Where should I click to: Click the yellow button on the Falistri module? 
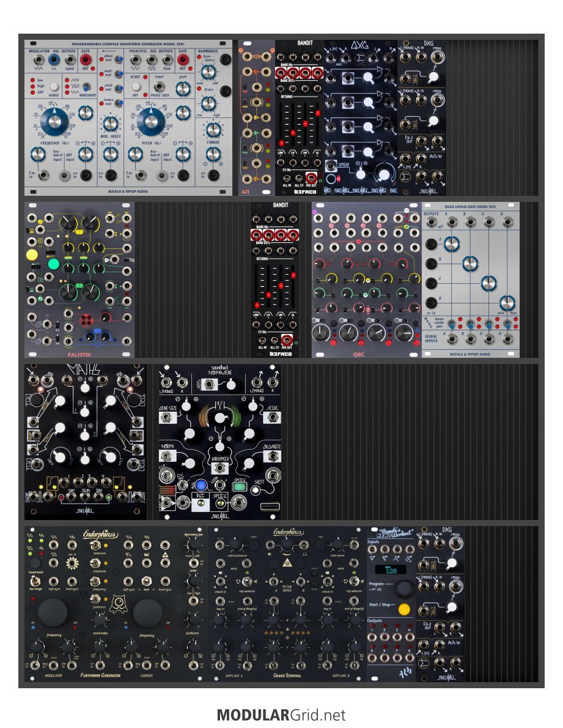pos(32,254)
